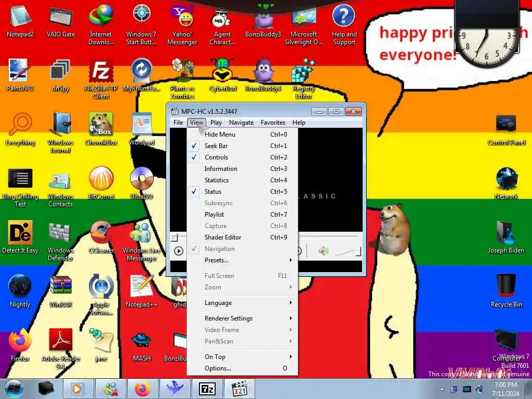Click the MPC-HC volume speaker icon
Screen dimensions: 532x399
point(323,251)
